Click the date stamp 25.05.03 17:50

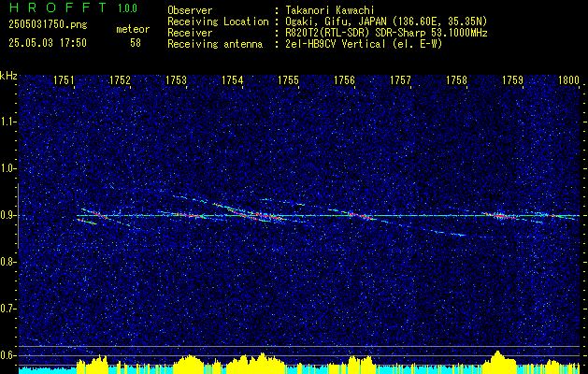[48, 43]
